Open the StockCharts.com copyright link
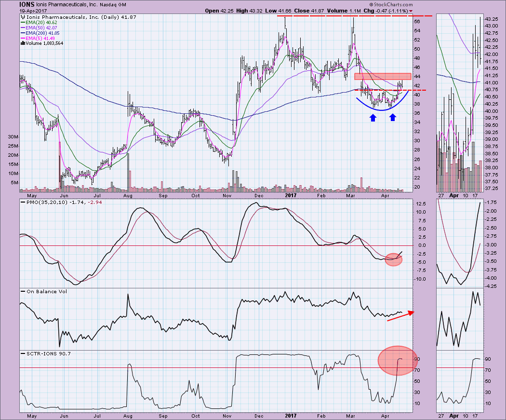The height and width of the screenshot is (420, 506). coord(391,4)
